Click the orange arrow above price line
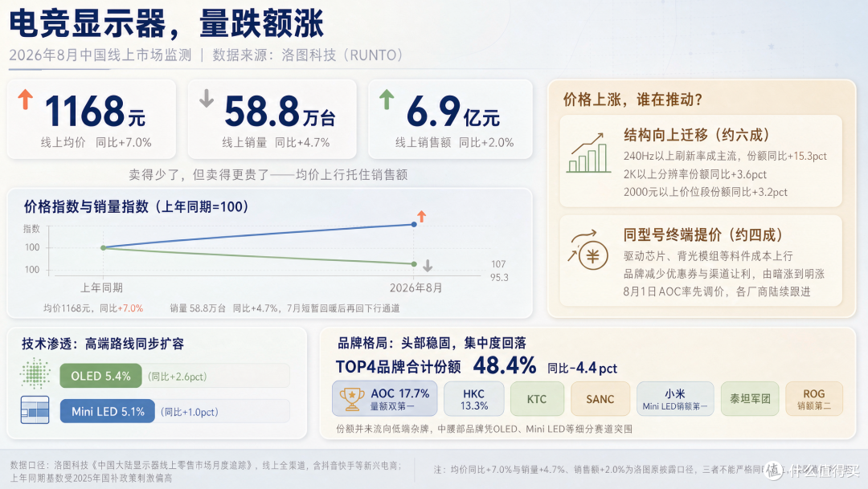868x489 pixels. [x=422, y=216]
